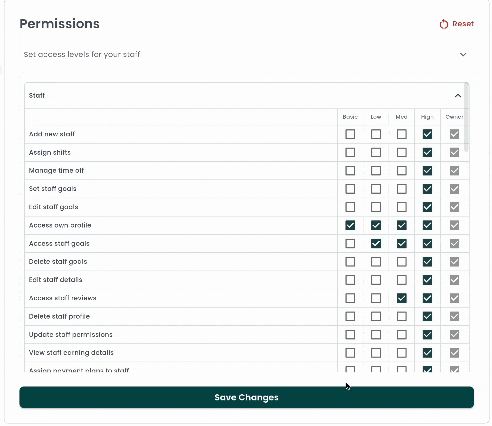Check Basic for Add new staff

[350, 134]
